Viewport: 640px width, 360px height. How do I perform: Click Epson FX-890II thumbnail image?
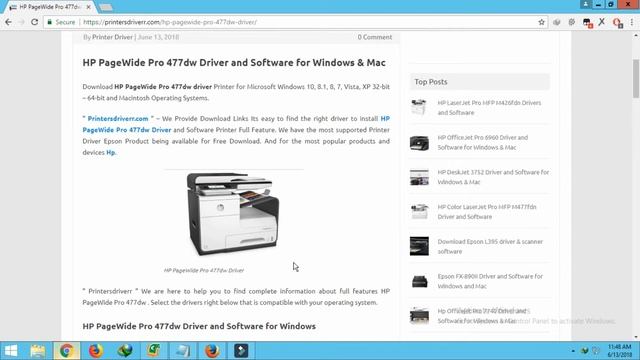tap(419, 281)
